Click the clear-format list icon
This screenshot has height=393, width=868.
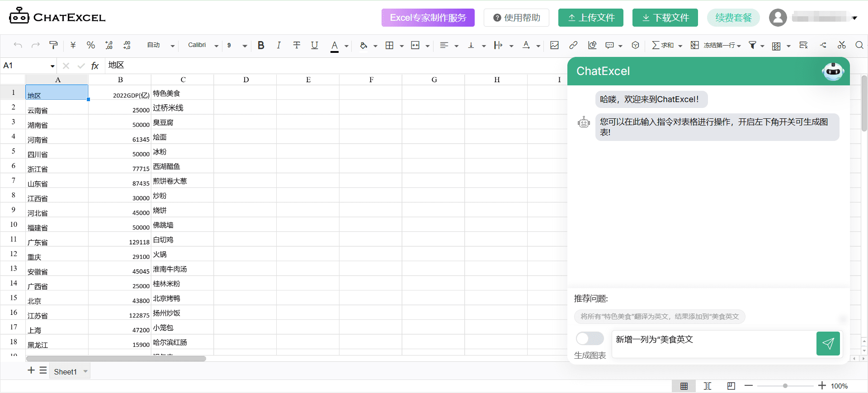[803, 45]
